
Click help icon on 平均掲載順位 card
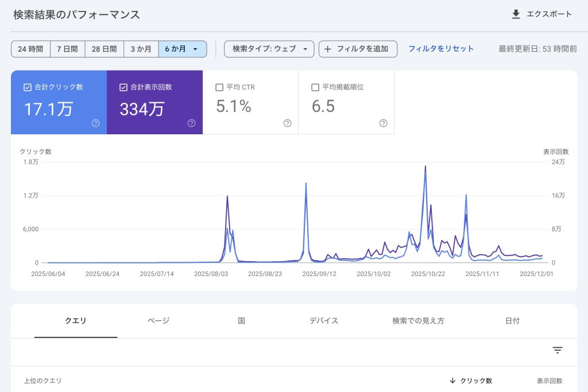point(383,123)
